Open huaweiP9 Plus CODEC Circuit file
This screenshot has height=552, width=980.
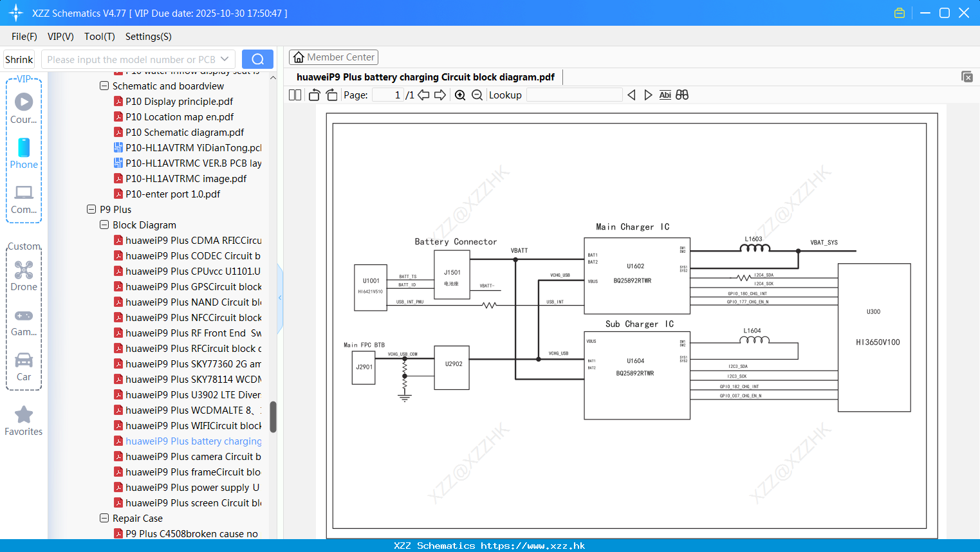[187, 256]
